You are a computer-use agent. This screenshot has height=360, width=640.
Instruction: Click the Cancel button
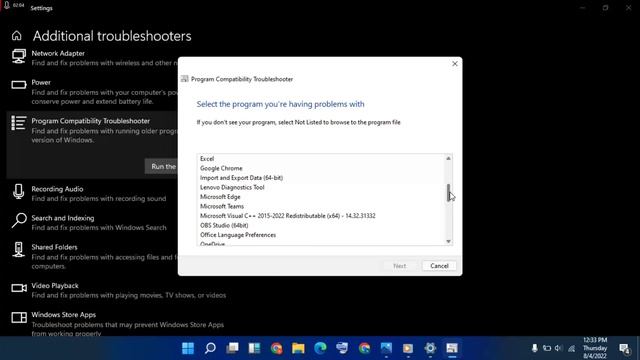click(439, 266)
